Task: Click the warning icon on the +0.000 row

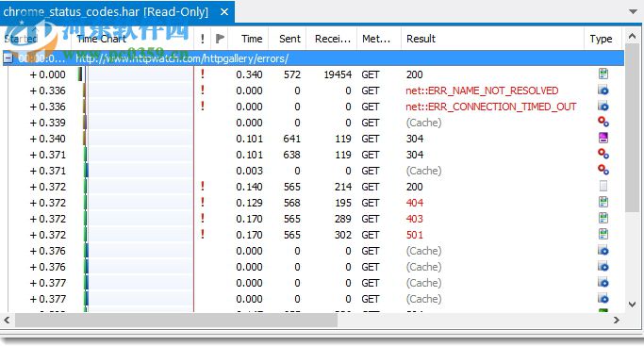Action: point(203,74)
